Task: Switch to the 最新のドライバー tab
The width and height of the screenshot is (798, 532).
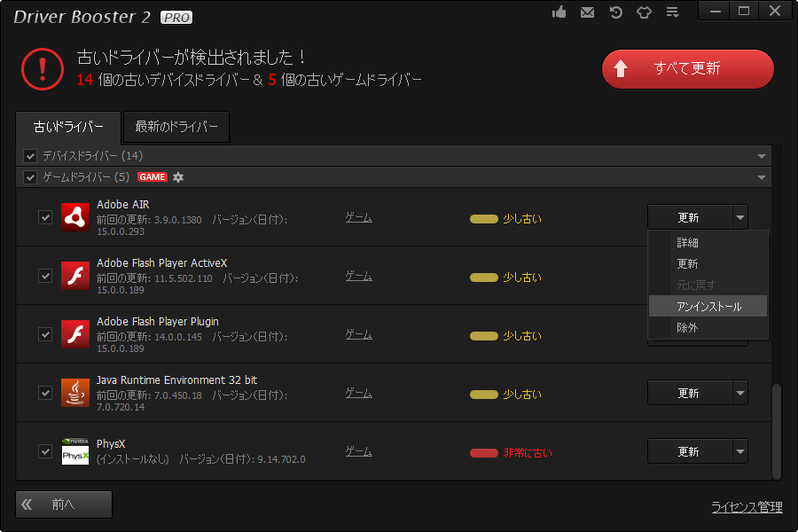Action: 176,127
